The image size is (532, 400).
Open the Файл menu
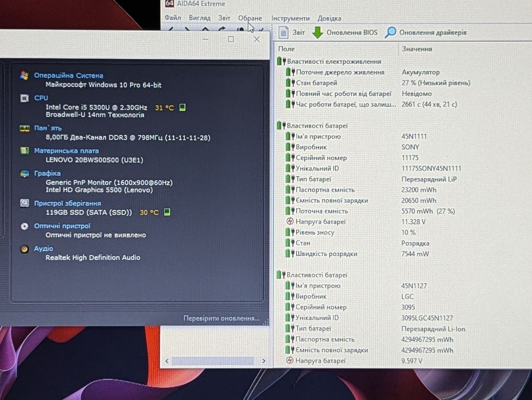tap(172, 18)
